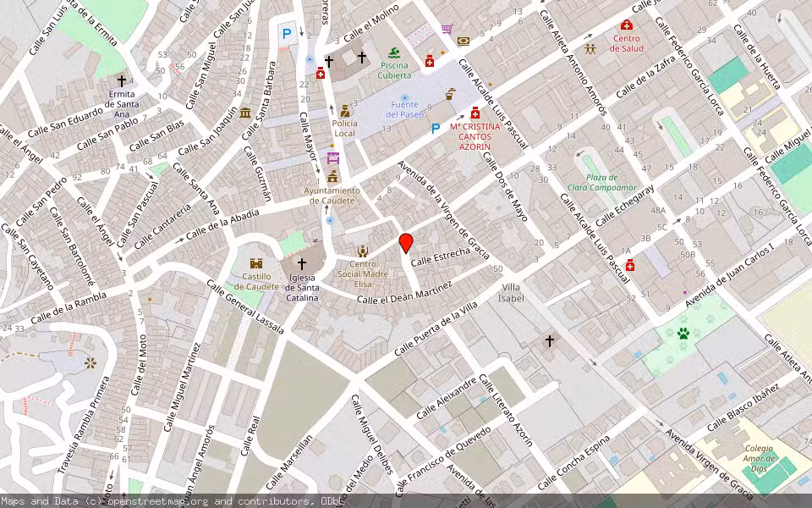Click the church cross beside Villa Isabel
812x508 pixels.
pyautogui.click(x=549, y=340)
